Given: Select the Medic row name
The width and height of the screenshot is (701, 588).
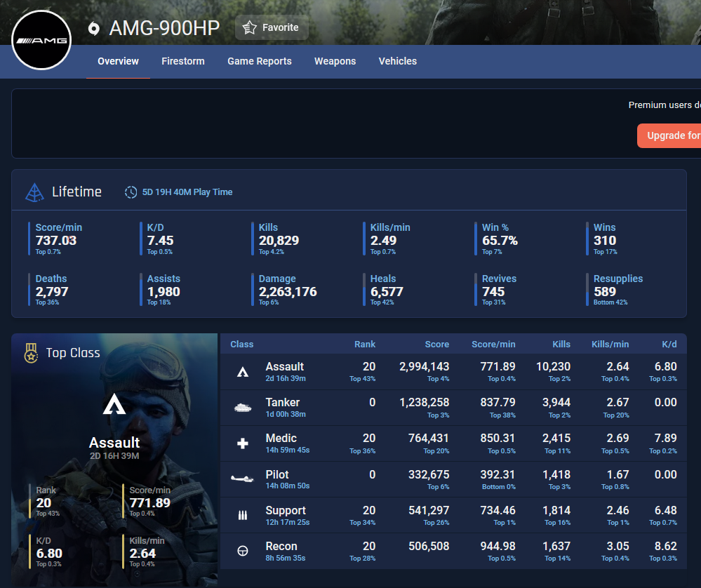Looking at the screenshot, I should (281, 439).
